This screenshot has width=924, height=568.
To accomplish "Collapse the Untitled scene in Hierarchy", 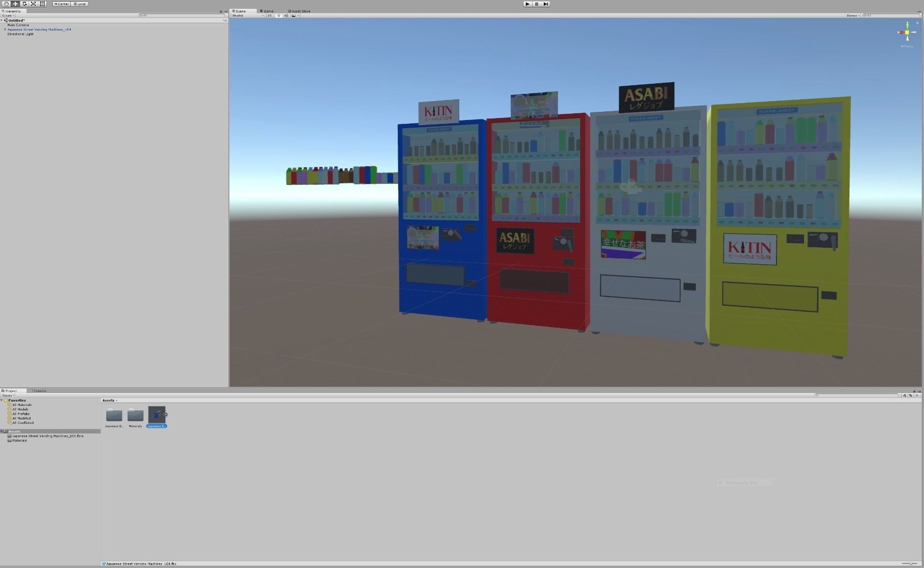I will tap(2, 20).
